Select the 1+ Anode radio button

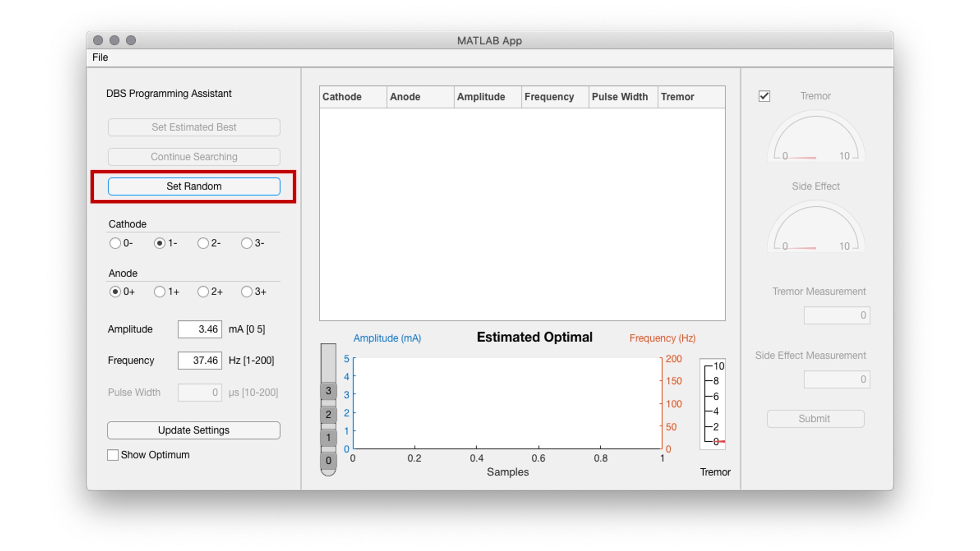159,292
